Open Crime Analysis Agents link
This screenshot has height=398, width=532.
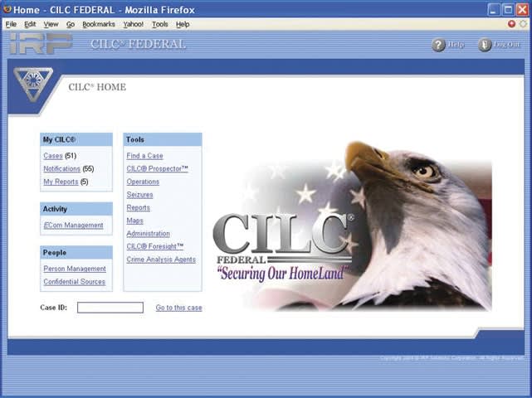tap(161, 260)
